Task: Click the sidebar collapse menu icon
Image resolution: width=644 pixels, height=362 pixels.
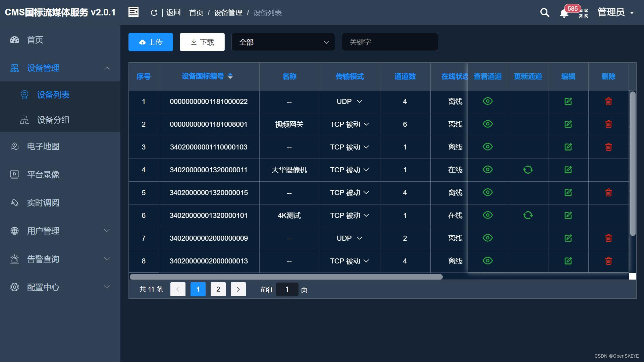Action: pyautogui.click(x=133, y=12)
